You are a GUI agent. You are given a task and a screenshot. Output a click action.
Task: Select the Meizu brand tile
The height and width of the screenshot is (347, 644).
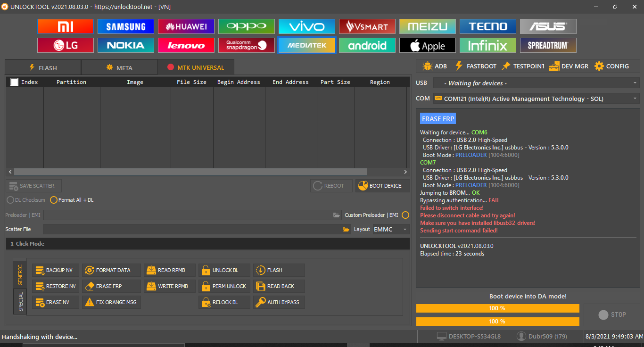[x=428, y=26]
